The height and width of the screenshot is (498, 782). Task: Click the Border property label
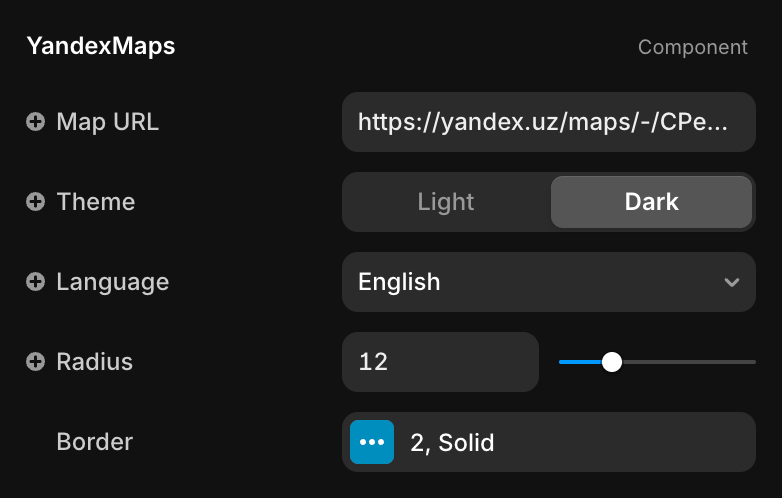95,442
